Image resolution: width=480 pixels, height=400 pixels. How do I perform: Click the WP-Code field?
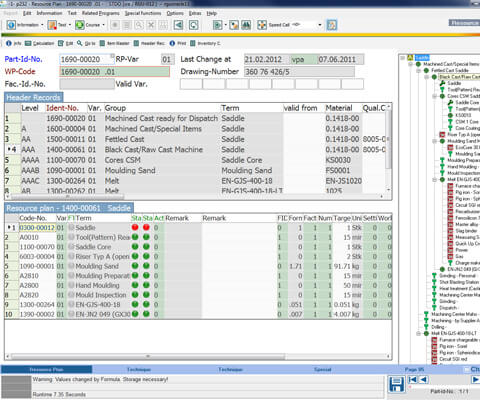[114, 72]
